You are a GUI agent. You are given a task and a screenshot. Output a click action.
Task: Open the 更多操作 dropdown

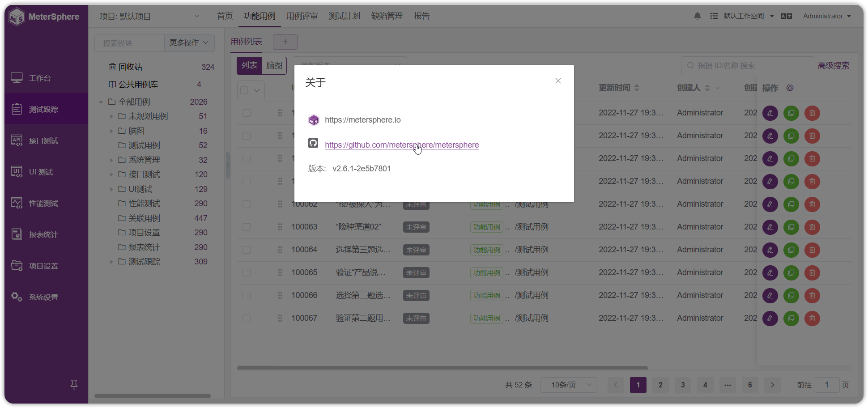pyautogui.click(x=189, y=42)
